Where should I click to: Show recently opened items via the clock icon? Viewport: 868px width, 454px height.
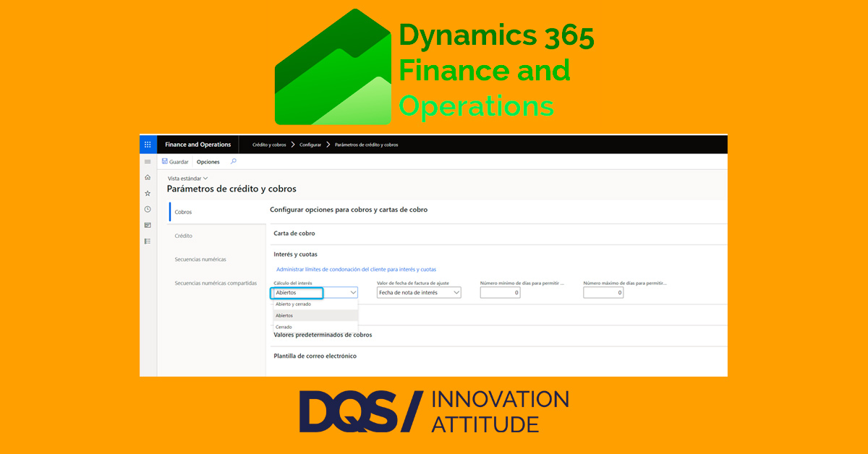(x=147, y=208)
